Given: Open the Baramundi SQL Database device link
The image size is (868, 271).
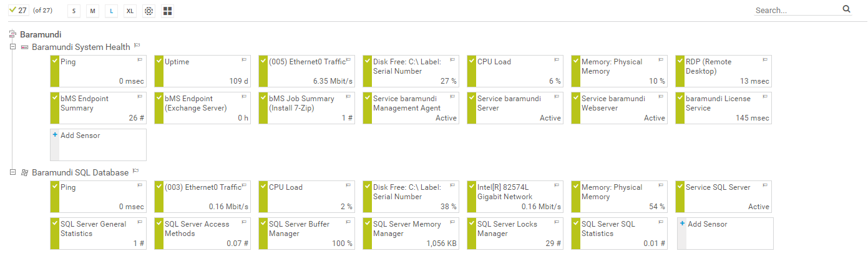Looking at the screenshot, I should [x=80, y=172].
